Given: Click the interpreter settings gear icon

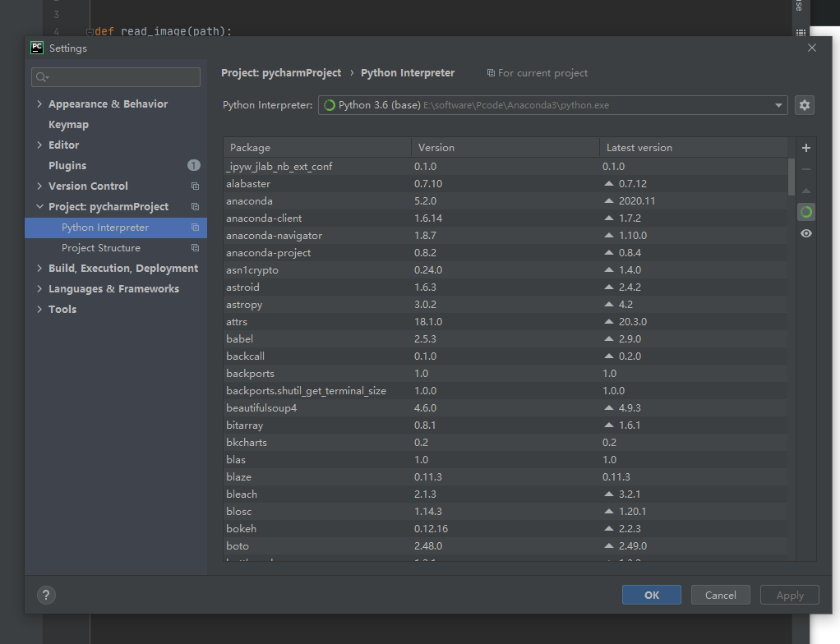Looking at the screenshot, I should click(804, 105).
